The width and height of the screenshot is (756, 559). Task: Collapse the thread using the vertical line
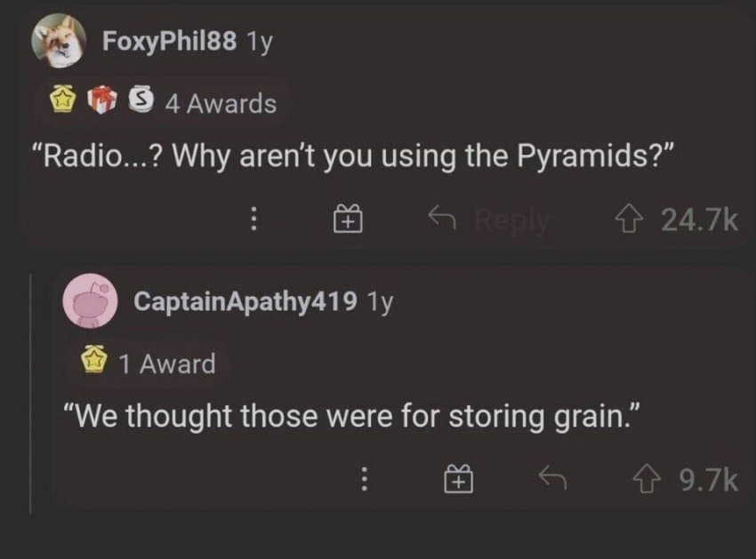point(31,395)
